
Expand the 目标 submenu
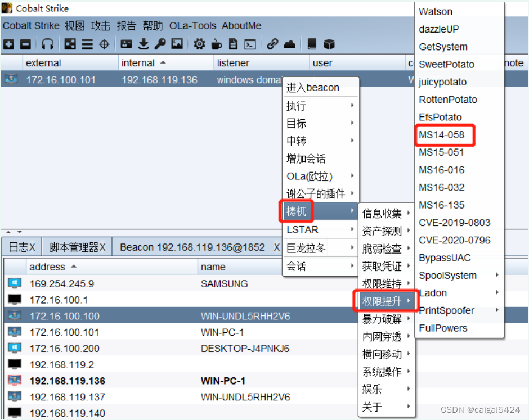point(321,123)
